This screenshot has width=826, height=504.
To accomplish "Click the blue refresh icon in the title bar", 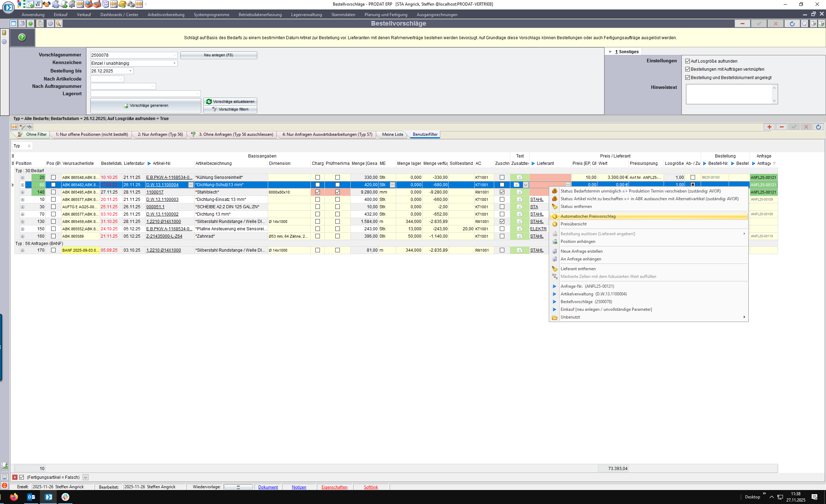I will (792, 23).
